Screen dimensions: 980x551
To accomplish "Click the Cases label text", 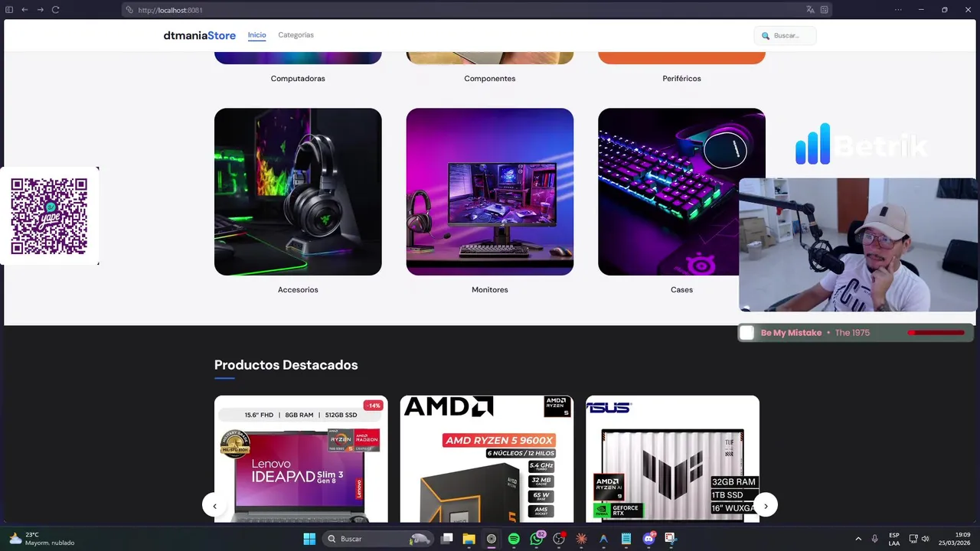I will pos(681,290).
